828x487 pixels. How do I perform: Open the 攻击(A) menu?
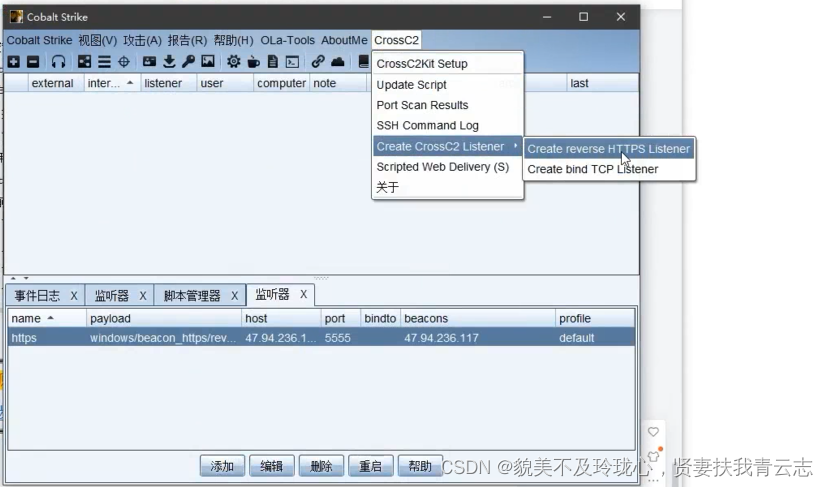pyautogui.click(x=142, y=40)
